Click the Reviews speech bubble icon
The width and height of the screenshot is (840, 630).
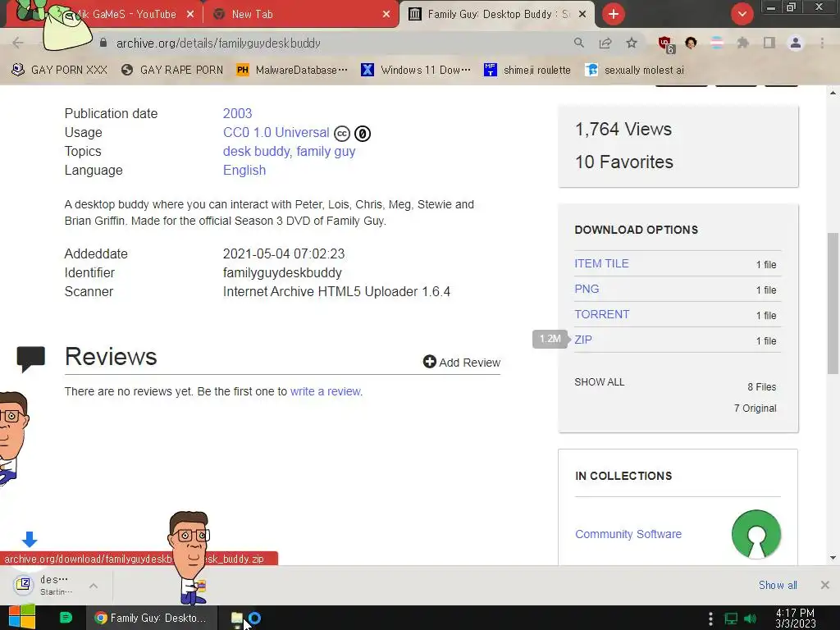pyautogui.click(x=30, y=359)
